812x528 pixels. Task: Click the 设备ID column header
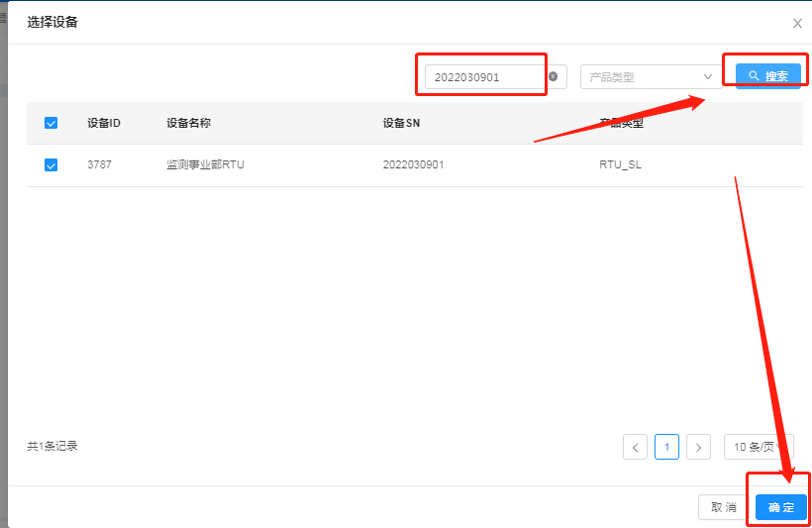pos(104,123)
